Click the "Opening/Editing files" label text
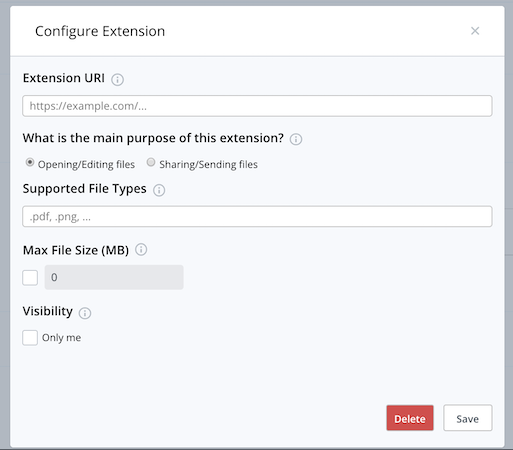This screenshot has height=450, width=513. pos(86,164)
